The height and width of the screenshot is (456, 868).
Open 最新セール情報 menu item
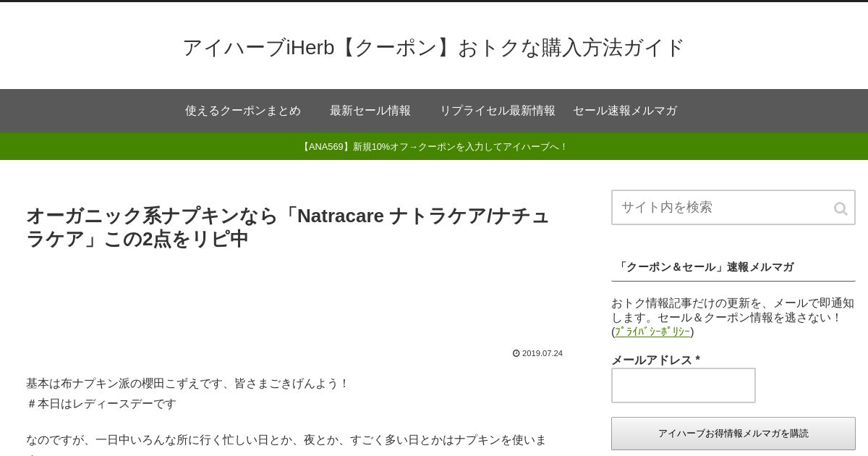[370, 111]
